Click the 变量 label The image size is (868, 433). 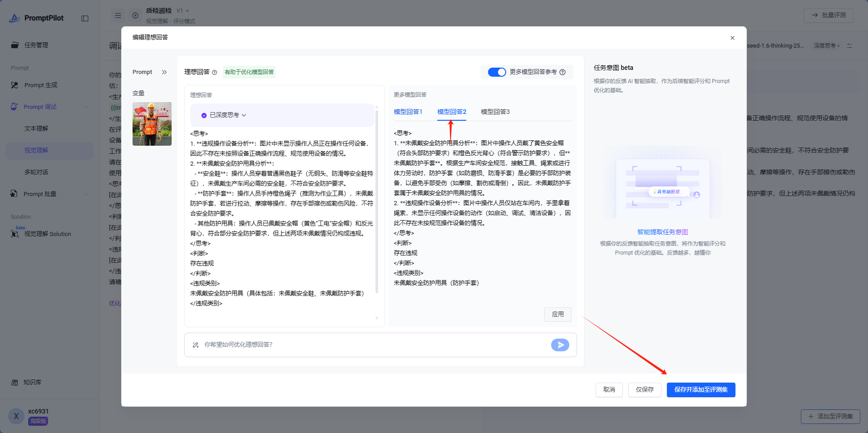point(138,93)
